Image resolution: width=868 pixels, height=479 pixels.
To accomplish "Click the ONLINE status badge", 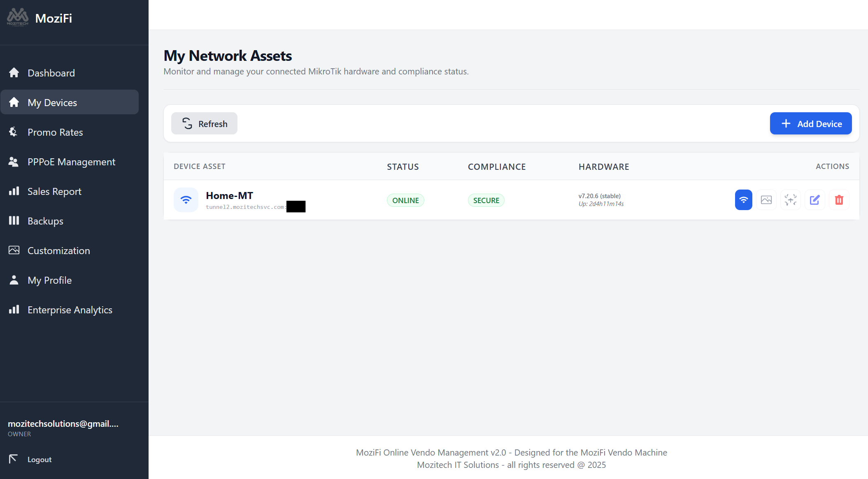I will 405,200.
